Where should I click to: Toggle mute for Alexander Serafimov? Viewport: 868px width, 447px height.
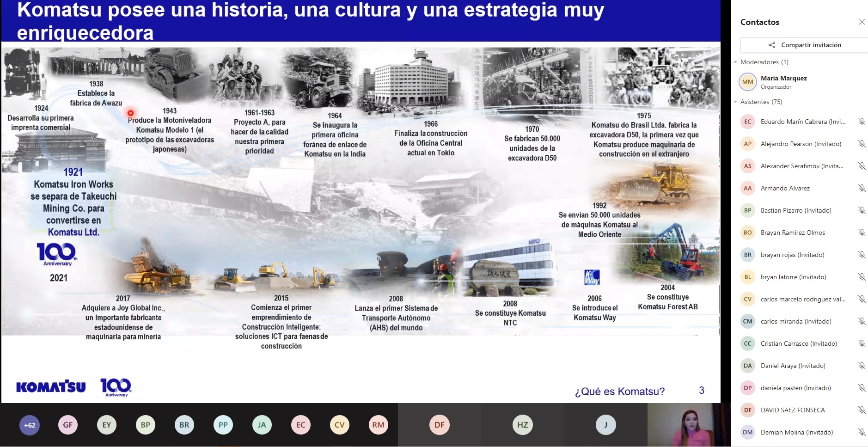[862, 166]
